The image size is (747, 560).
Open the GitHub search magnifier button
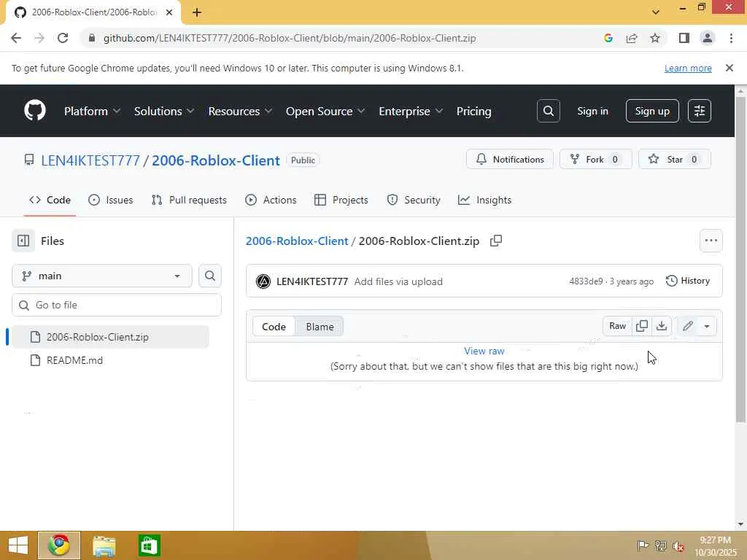[549, 111]
